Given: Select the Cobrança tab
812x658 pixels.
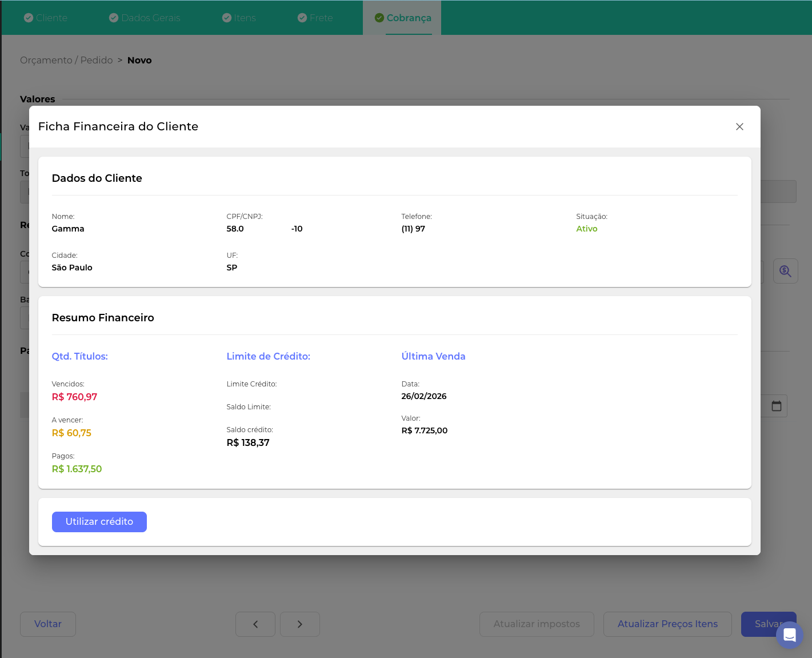Looking at the screenshot, I should (x=403, y=18).
